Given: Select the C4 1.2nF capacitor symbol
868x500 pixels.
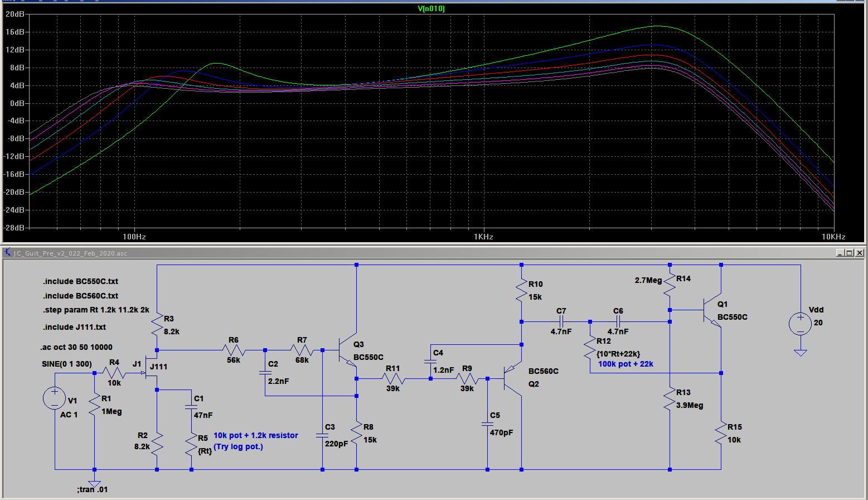Looking at the screenshot, I should [430, 361].
